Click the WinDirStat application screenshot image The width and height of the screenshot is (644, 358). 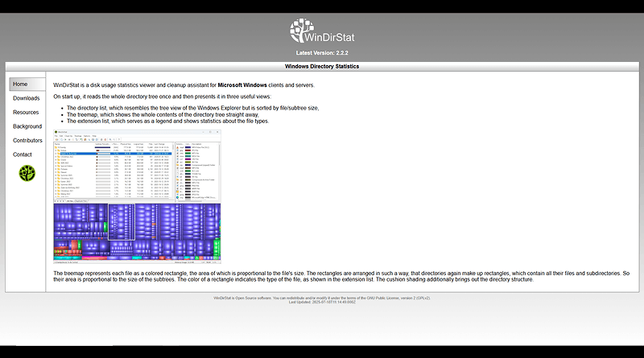[137, 197]
